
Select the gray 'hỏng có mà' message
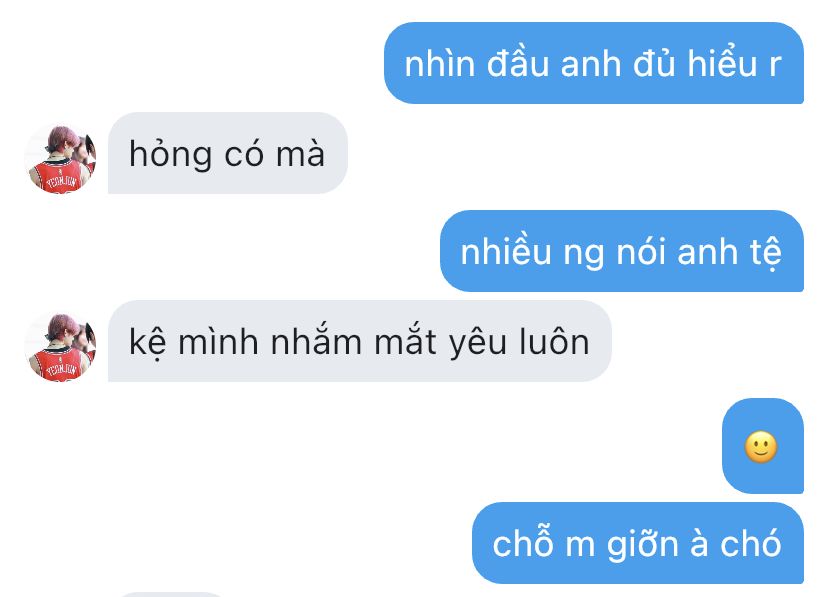tap(228, 153)
